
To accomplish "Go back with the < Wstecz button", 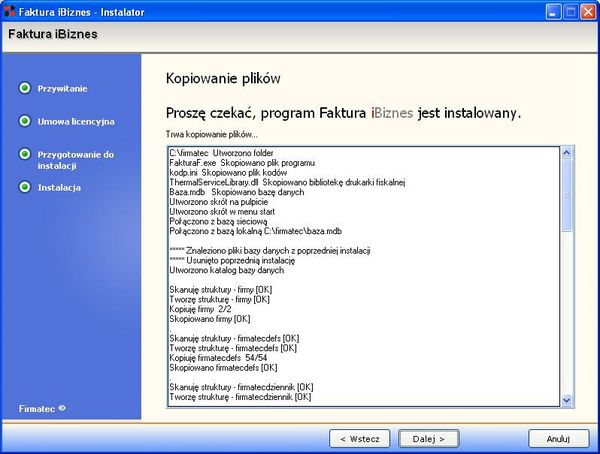I will (360, 439).
